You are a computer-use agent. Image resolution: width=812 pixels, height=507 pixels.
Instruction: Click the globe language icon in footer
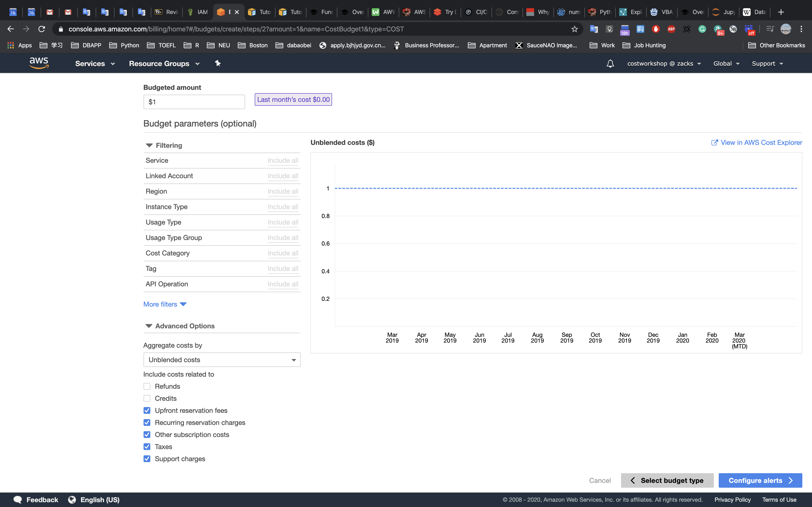72,500
